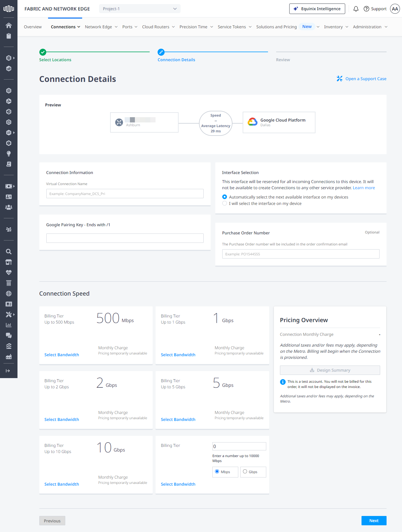This screenshot has height=532, width=402.
Task: Select 'I will select the interface' radio
Action: click(x=225, y=203)
